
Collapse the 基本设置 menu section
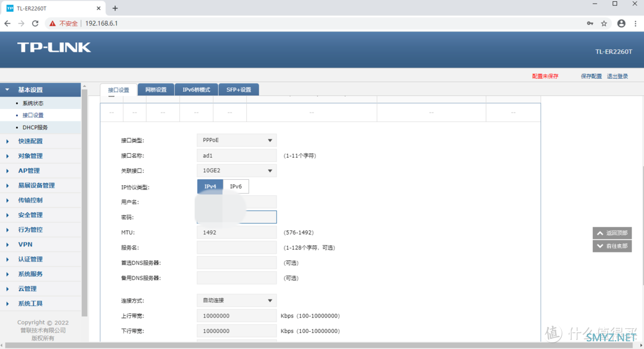tap(41, 90)
